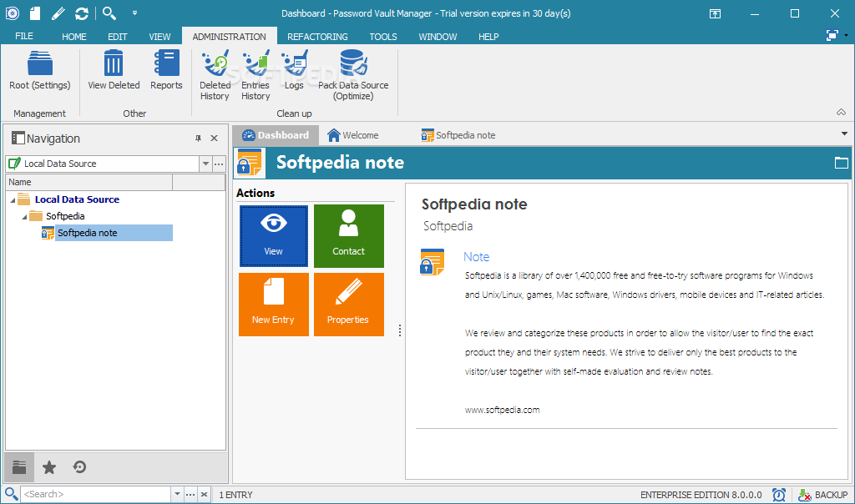This screenshot has height=504, width=855.
Task: Open the HELP ribbon tab
Action: 488,37
